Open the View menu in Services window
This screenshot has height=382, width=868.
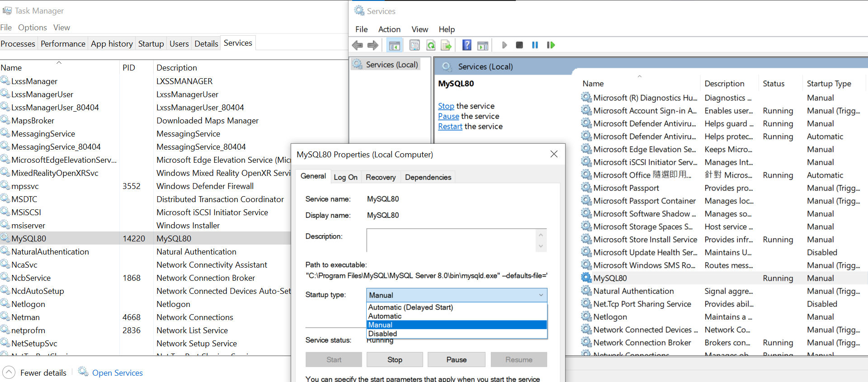[x=420, y=29]
